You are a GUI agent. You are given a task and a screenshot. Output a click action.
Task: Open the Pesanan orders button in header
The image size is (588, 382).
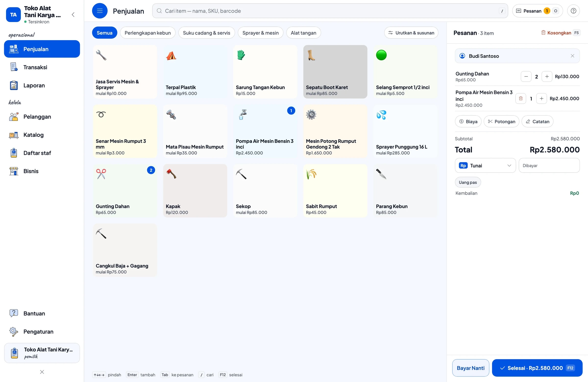pyautogui.click(x=537, y=11)
